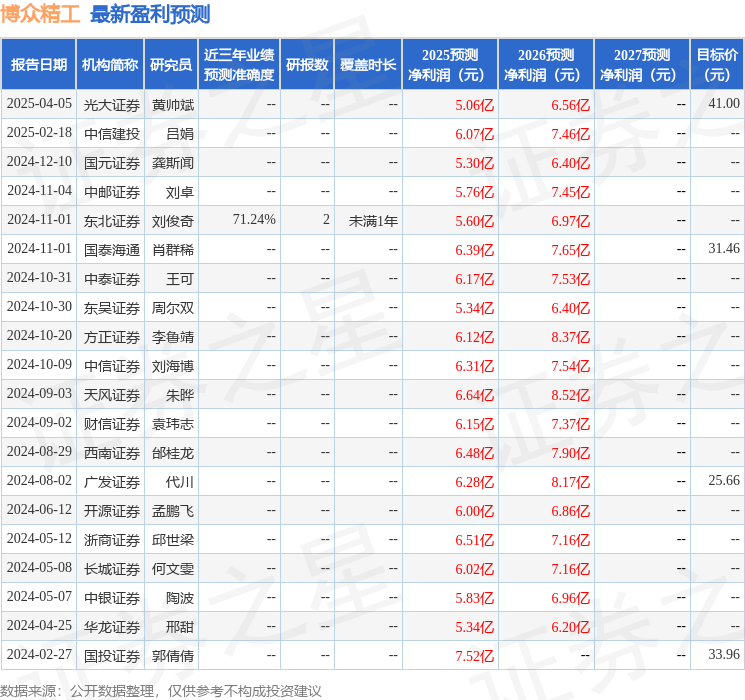This screenshot has width=745, height=700.
Task: Select analyst 代川
Action: click(180, 482)
